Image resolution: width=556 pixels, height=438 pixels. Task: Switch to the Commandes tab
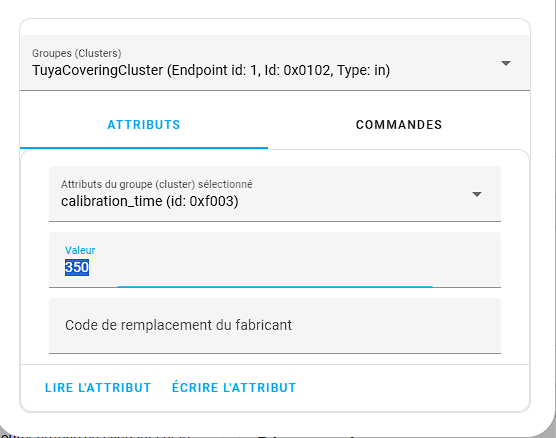[x=399, y=125]
